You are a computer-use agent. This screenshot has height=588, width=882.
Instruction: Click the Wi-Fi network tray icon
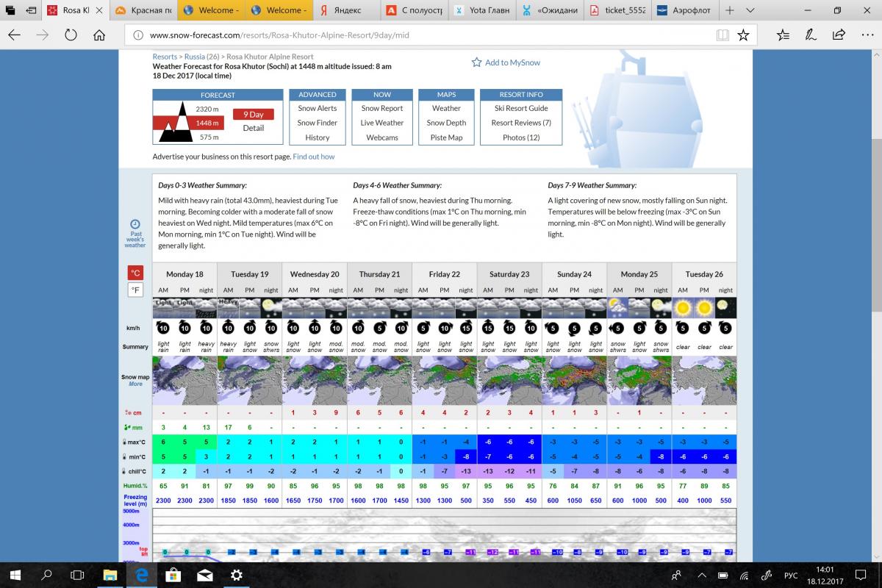(x=745, y=575)
